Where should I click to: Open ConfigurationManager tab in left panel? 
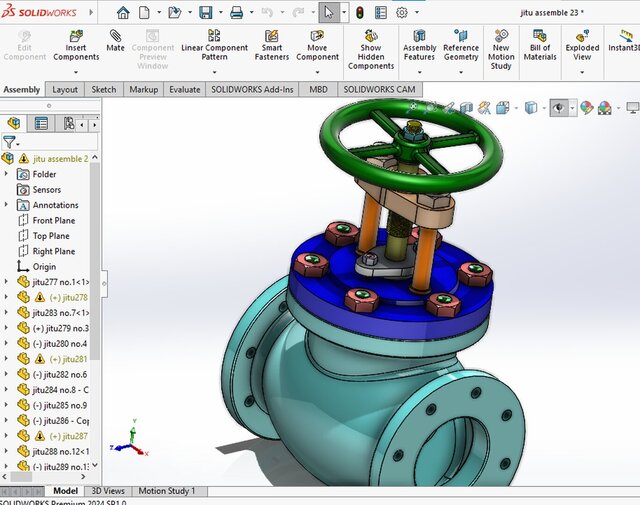click(68, 123)
